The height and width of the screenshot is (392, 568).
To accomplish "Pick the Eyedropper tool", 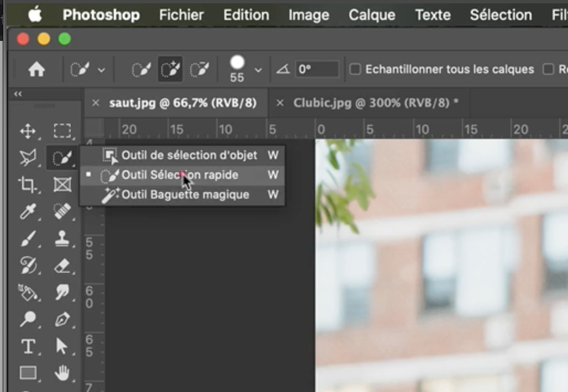I will coord(28,211).
